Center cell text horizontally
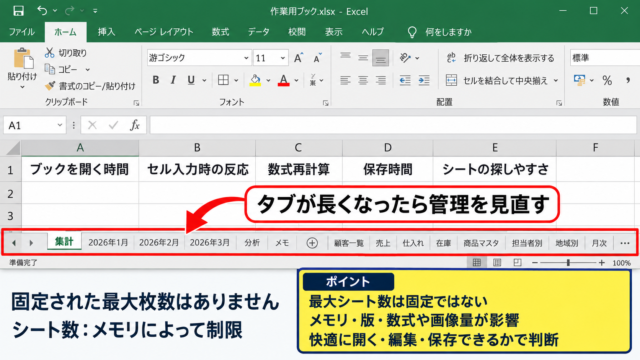 coord(363,80)
